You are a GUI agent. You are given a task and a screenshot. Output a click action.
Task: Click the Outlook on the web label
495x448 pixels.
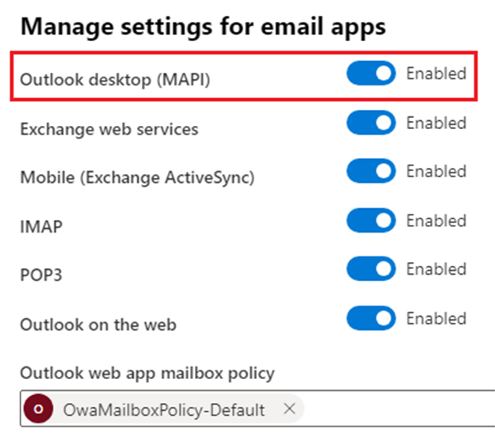pos(98,325)
